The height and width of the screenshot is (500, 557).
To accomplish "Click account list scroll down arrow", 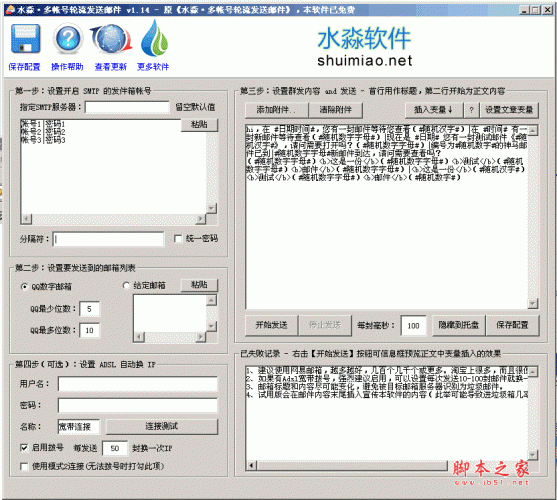I will point(212,208).
